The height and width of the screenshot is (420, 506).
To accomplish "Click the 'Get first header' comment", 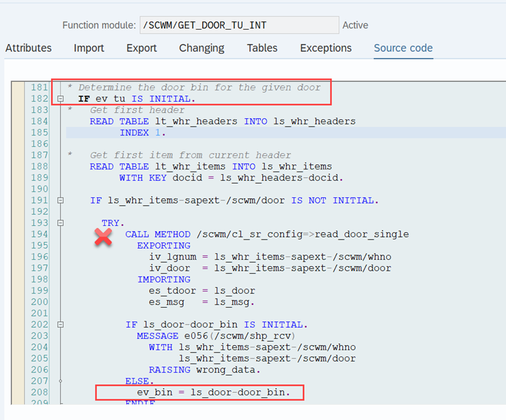I will pos(137,110).
